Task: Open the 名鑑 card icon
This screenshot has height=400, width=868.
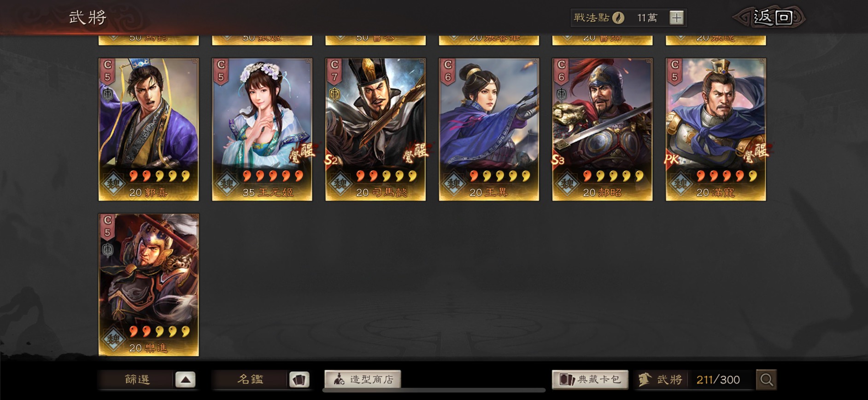Action: [299, 380]
